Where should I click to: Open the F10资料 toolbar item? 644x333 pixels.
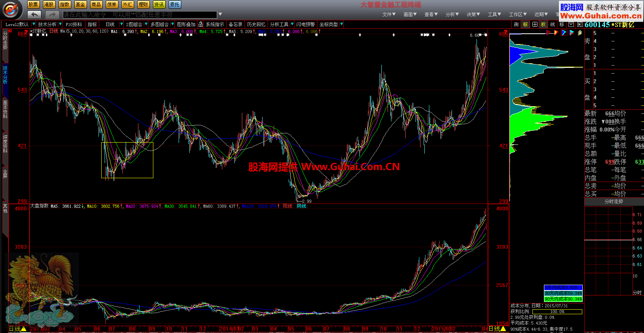point(74,24)
